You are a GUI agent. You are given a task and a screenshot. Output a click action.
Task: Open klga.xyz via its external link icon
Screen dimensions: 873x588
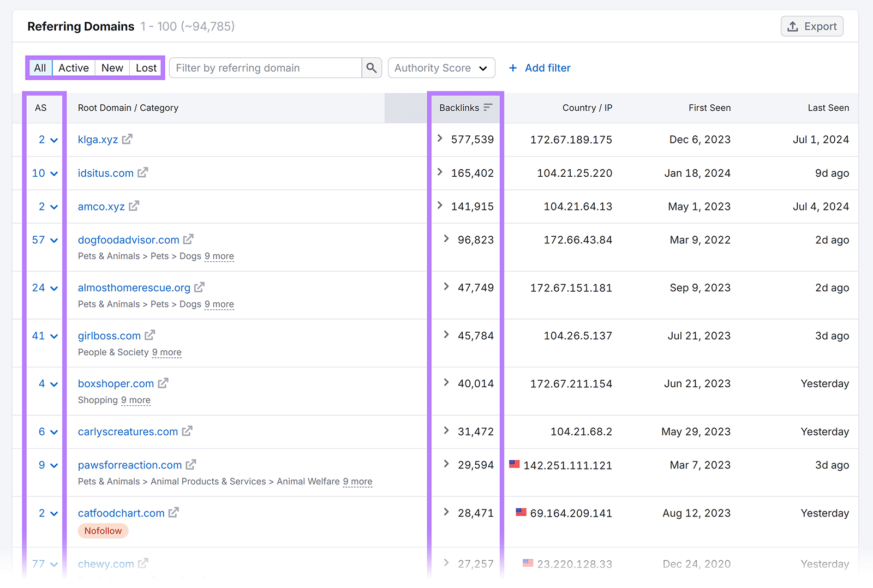[x=127, y=139]
